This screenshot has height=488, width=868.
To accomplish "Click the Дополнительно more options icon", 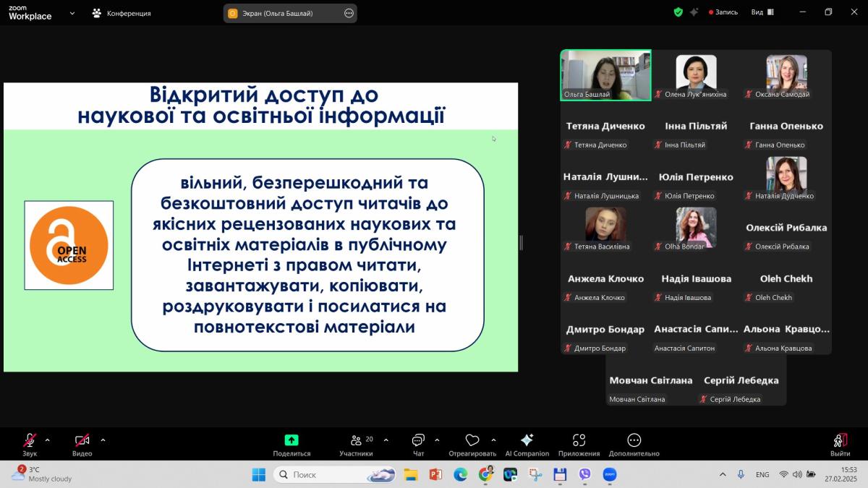I will [x=634, y=440].
